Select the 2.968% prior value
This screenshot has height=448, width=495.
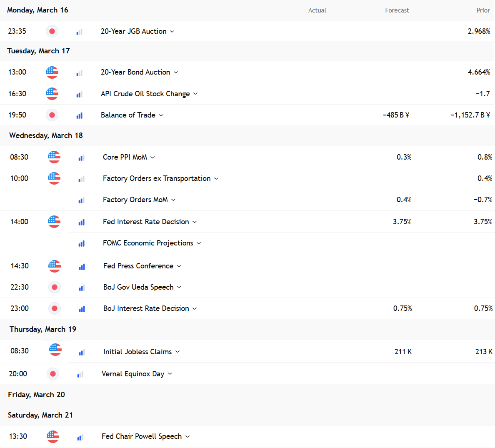pos(479,31)
